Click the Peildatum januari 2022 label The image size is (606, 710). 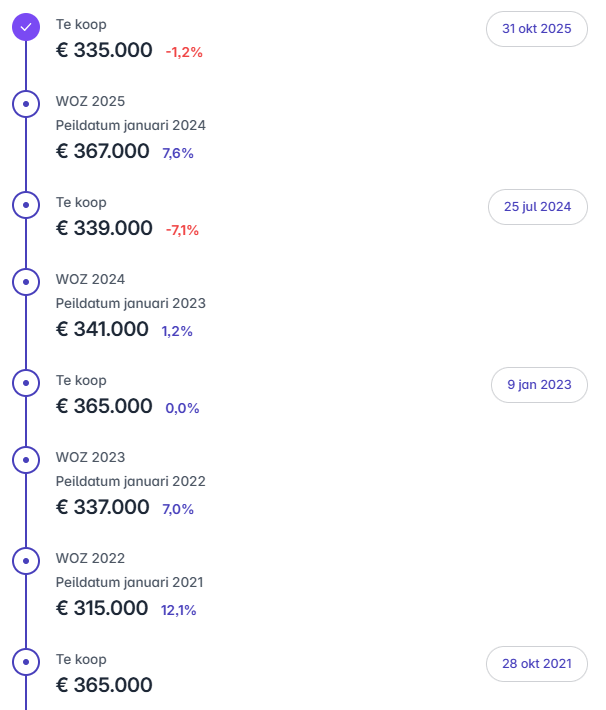click(131, 481)
